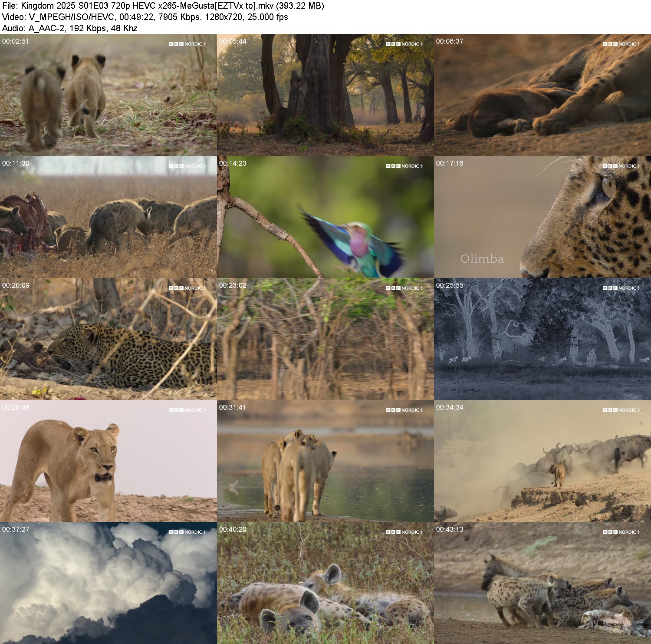Click the 00:08:37 timestamp label
Viewport: 651px width, 644px height.
[x=450, y=41]
